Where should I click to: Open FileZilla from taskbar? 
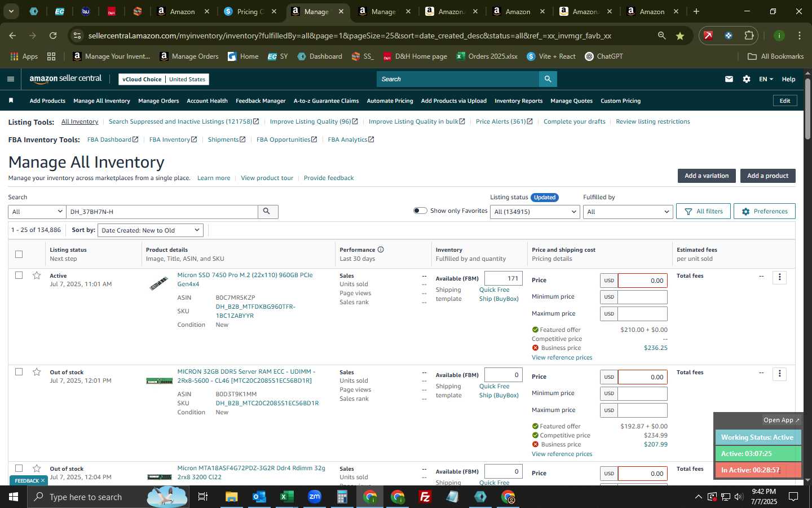[425, 497]
